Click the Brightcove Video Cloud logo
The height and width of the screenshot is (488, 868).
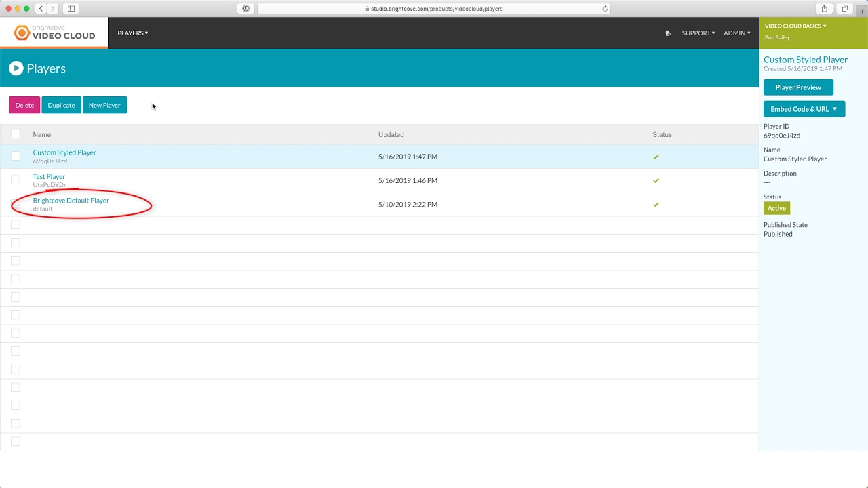[54, 33]
